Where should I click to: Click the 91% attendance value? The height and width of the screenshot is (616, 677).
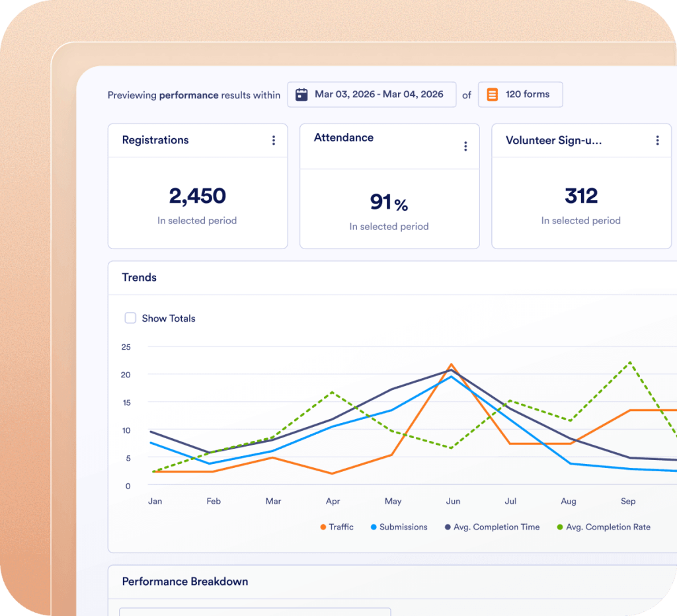(389, 202)
